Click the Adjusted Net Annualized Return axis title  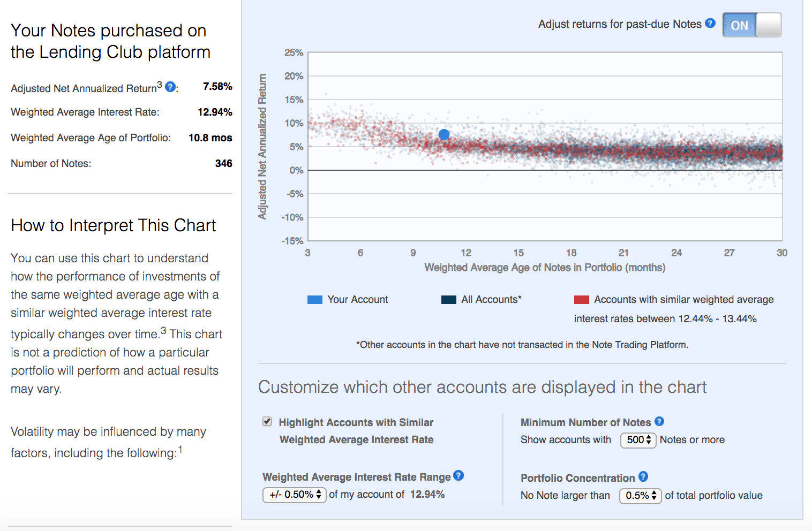pyautogui.click(x=262, y=146)
